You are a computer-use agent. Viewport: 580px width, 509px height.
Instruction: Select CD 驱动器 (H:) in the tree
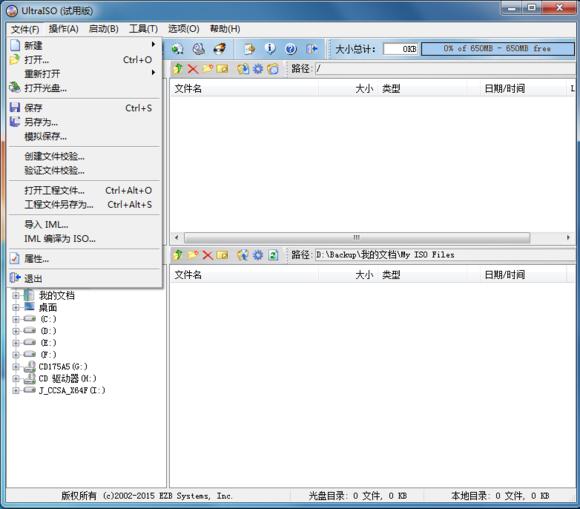click(67, 378)
